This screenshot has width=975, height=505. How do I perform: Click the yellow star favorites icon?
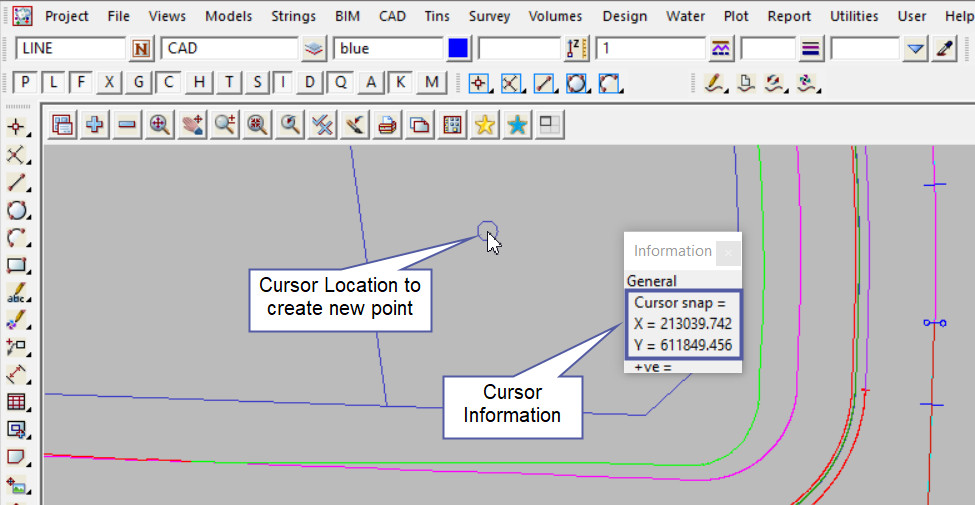[x=485, y=125]
